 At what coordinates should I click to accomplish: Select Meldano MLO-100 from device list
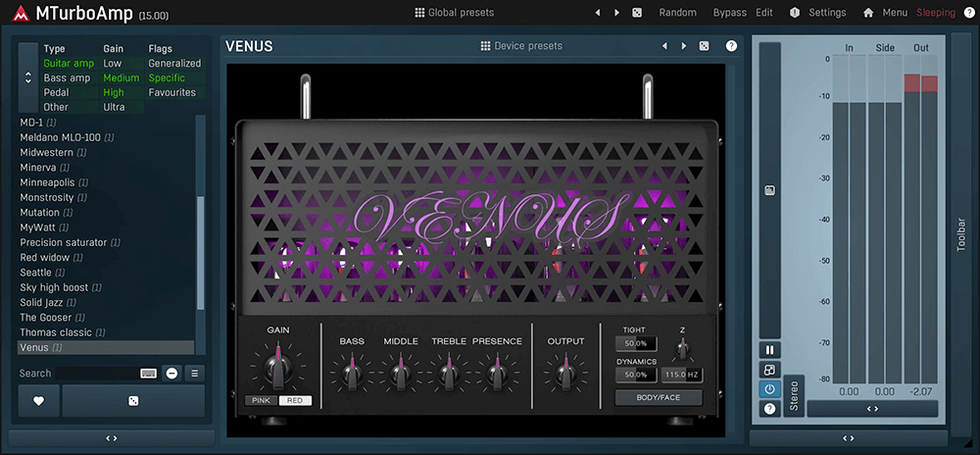click(67, 137)
